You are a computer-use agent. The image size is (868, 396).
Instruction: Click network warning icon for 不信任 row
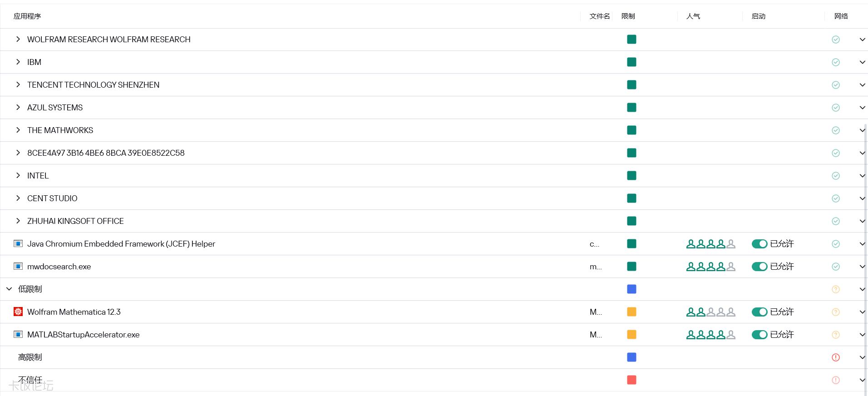[x=836, y=380]
